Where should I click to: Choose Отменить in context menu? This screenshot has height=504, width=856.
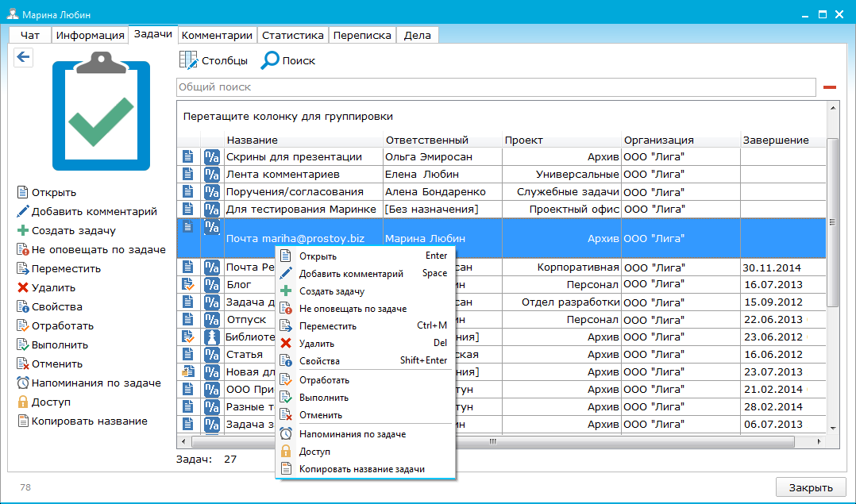tap(364, 415)
